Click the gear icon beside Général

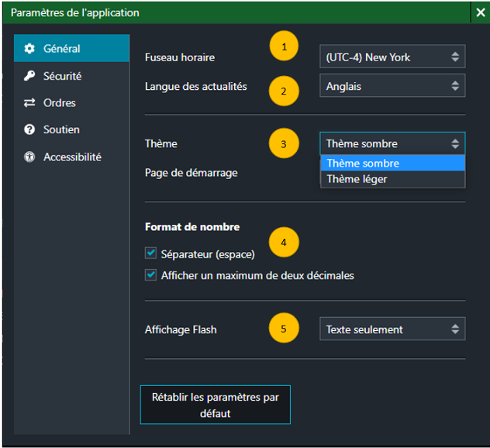click(29, 49)
